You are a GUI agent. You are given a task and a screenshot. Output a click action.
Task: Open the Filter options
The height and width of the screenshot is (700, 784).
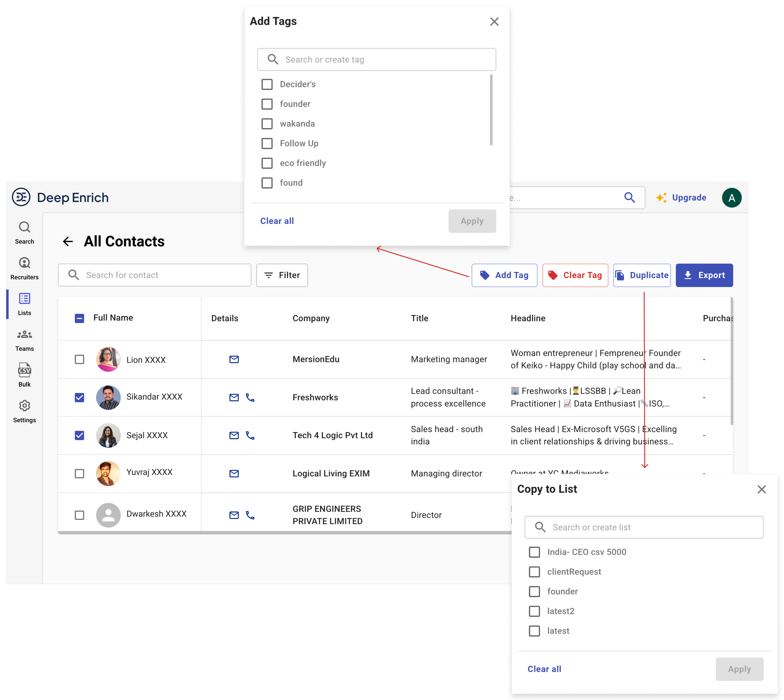282,275
